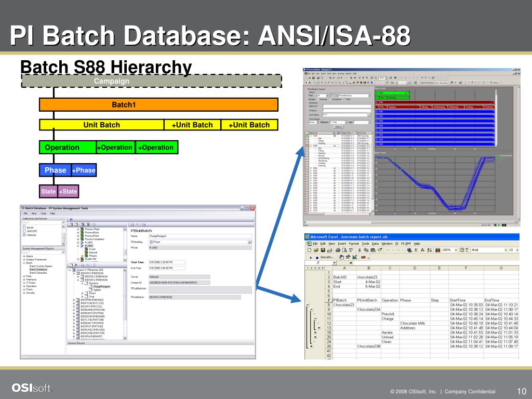The width and height of the screenshot is (532, 399).
Task: Click the Unit Name browse button in ProcessBook
Action: (369, 115)
